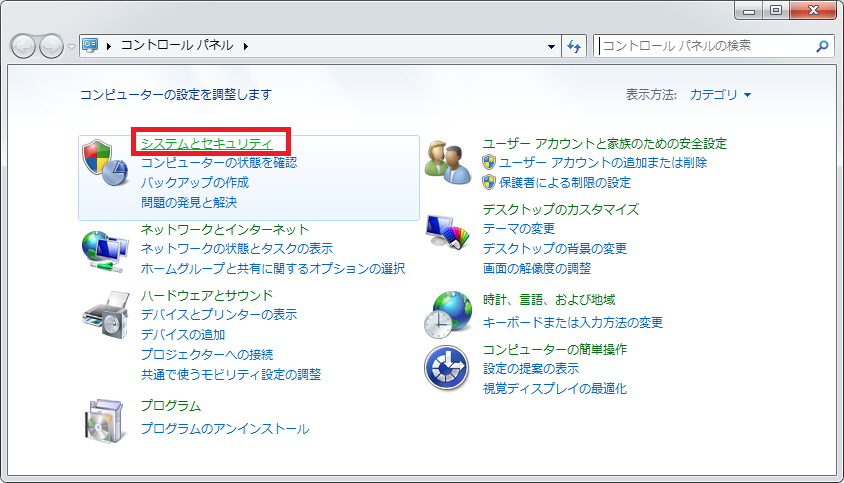Viewport: 844px width, 483px height.
Task: Click the search magnifier icon
Action: pyautogui.click(x=822, y=46)
